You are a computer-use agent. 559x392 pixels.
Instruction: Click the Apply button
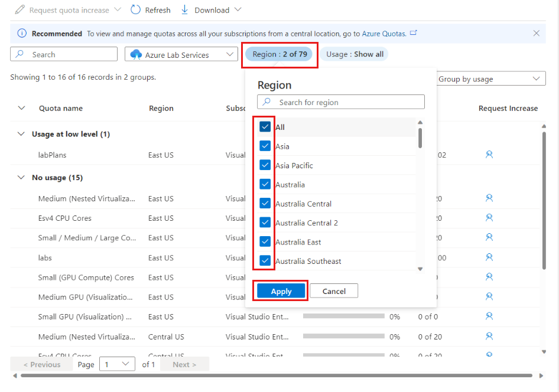[281, 291]
